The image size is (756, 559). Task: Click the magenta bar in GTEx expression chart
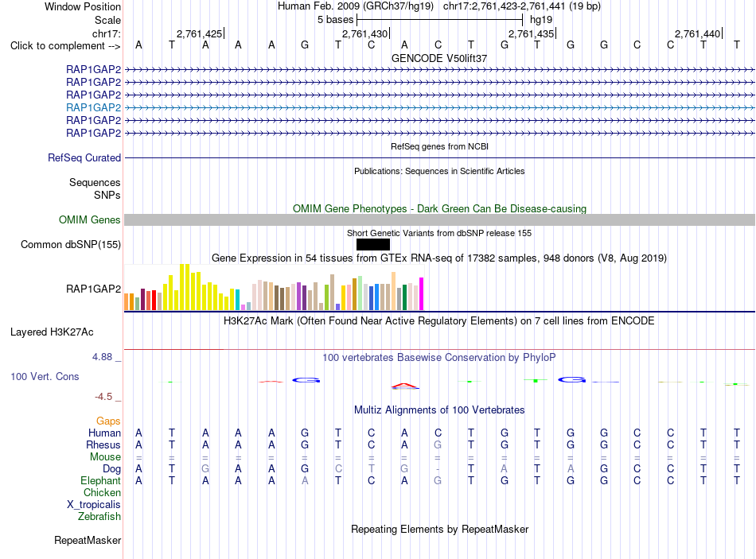pyautogui.click(x=422, y=293)
